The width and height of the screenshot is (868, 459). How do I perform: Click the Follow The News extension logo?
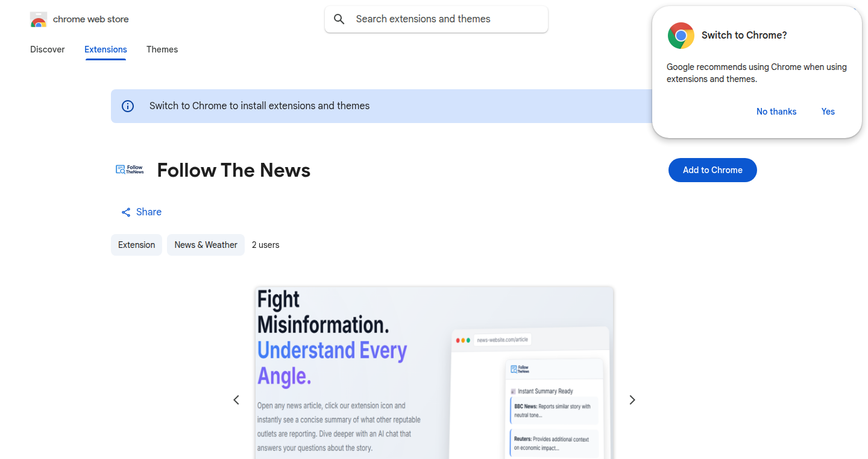(130, 170)
